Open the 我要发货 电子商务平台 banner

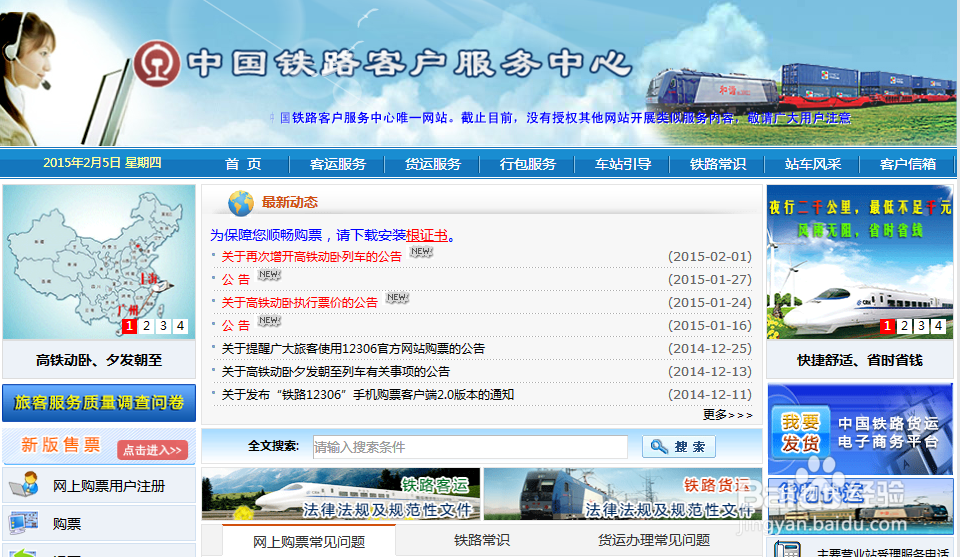coord(860,428)
